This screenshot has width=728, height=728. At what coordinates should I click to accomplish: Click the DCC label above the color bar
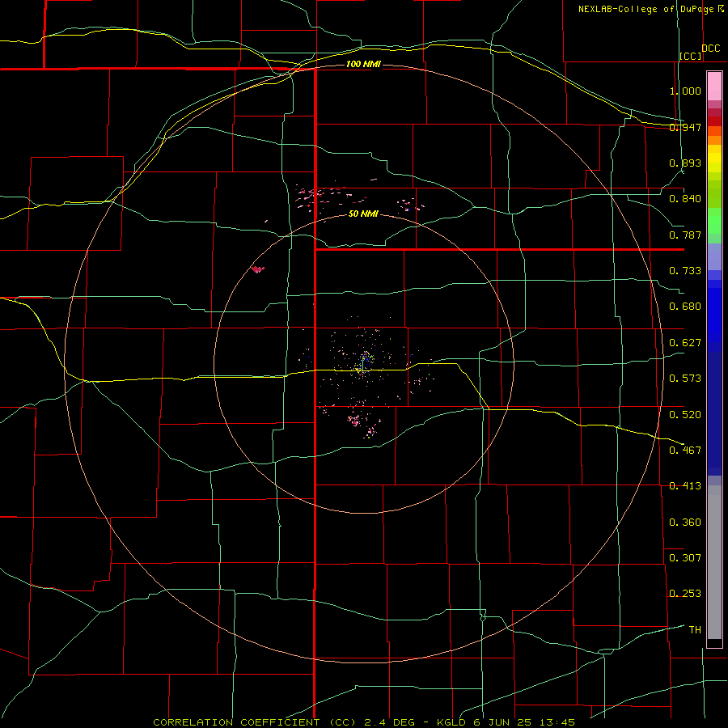click(x=711, y=49)
